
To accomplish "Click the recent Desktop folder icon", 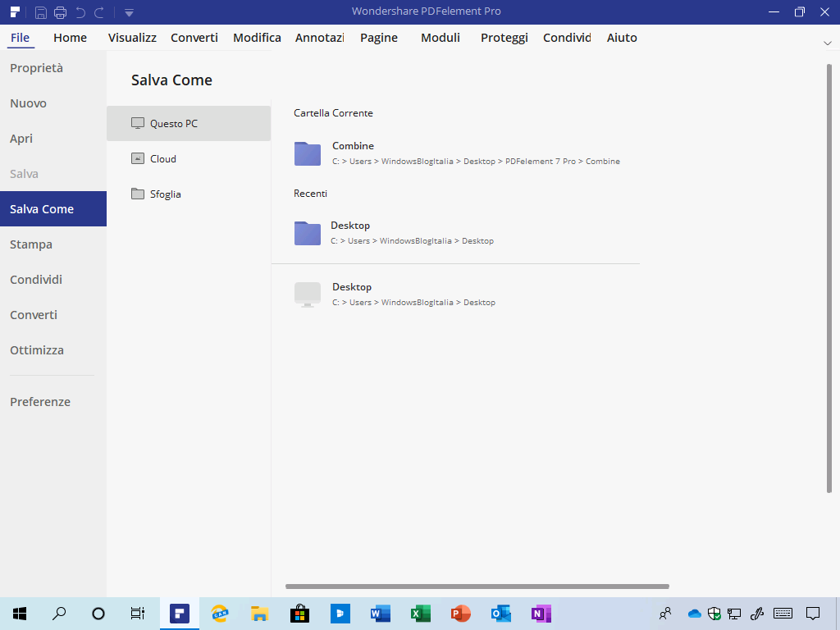I will coord(308,234).
